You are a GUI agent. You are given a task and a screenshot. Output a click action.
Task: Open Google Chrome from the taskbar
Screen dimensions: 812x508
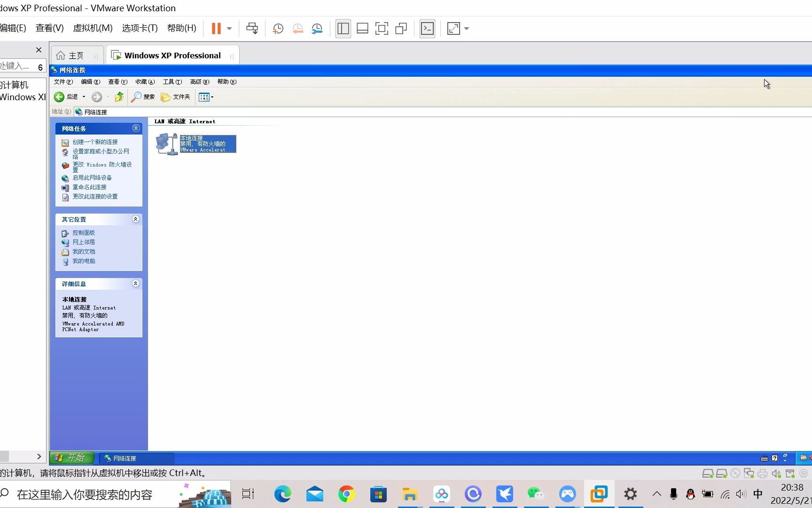pyautogui.click(x=346, y=494)
